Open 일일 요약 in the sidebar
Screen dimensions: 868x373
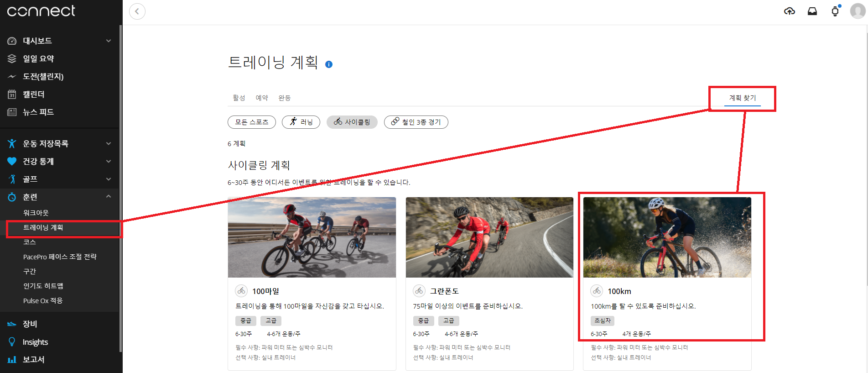pos(38,58)
